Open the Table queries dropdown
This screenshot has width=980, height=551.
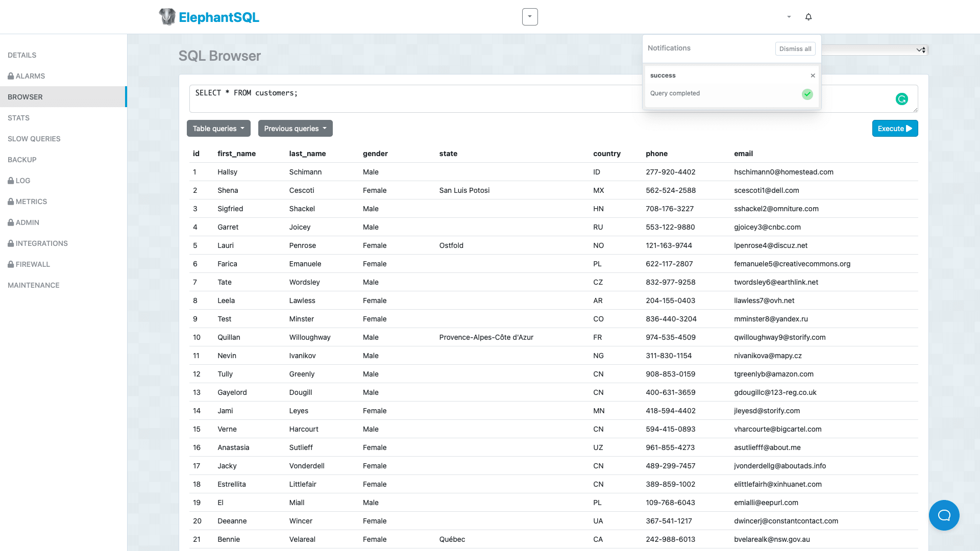tap(218, 128)
